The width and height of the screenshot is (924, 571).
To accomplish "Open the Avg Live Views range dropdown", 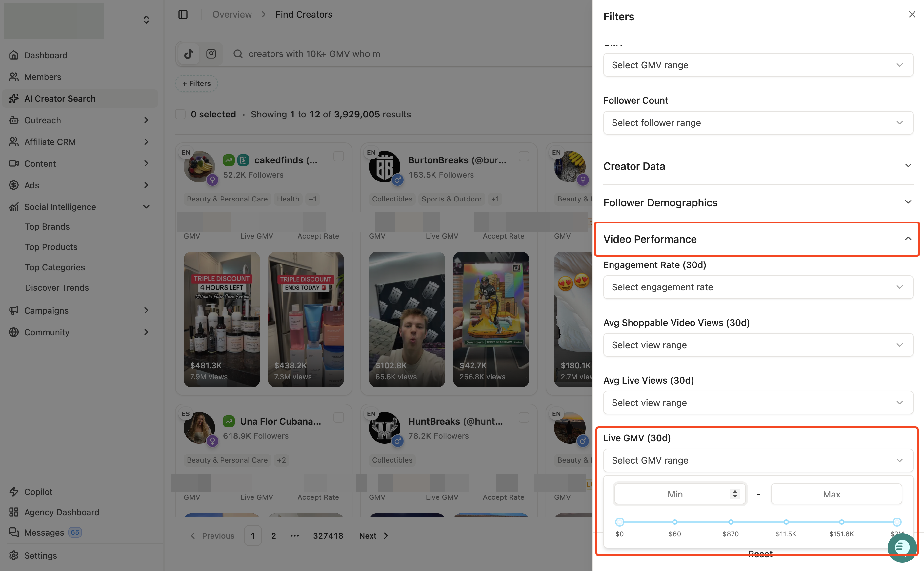I will coord(758,403).
